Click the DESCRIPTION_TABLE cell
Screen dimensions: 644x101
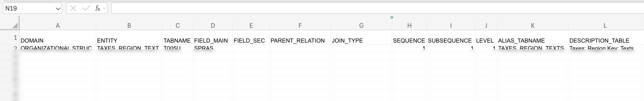click(x=605, y=40)
